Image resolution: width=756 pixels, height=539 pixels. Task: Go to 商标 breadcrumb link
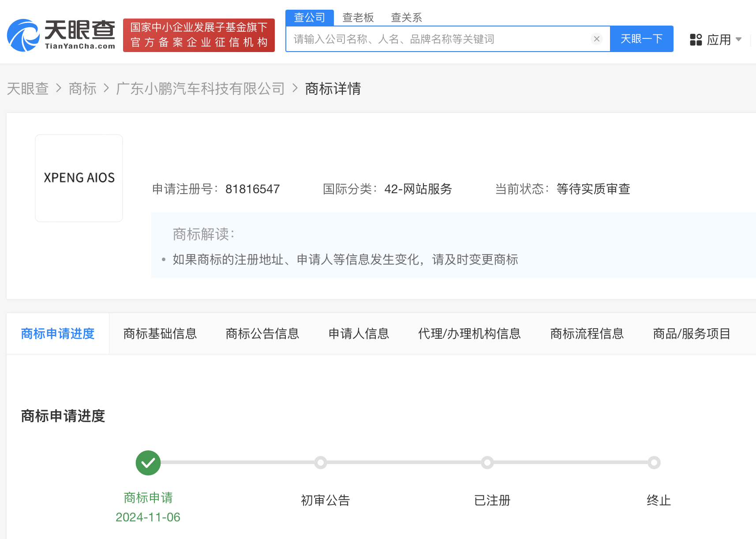click(x=82, y=89)
